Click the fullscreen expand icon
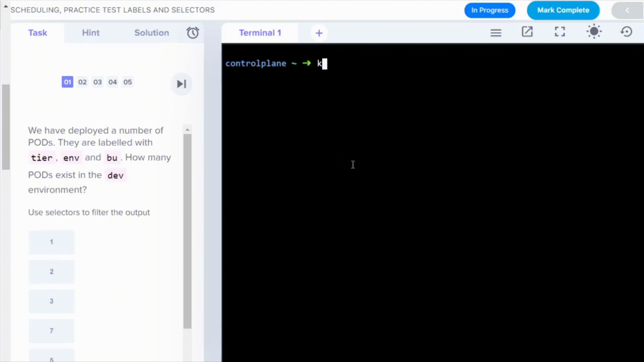This screenshot has height=362, width=644. 560,32
